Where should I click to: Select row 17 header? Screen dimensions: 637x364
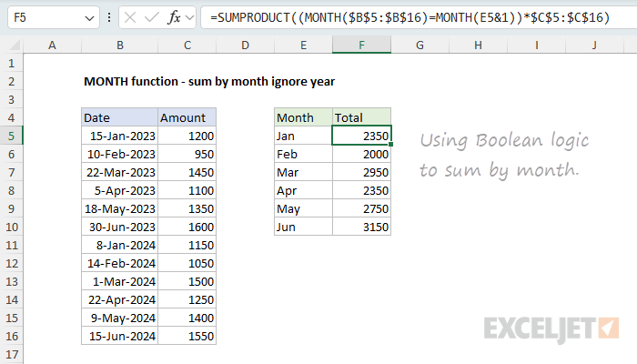[x=11, y=354]
